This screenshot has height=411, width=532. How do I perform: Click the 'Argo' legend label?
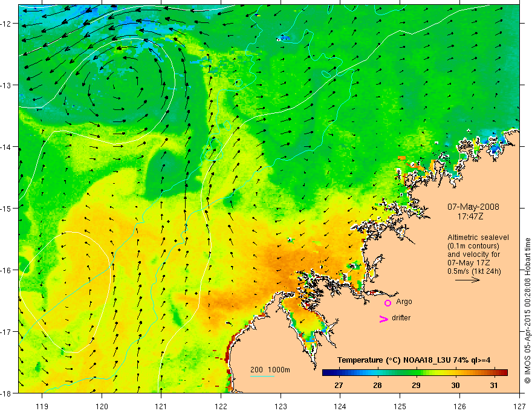(x=404, y=302)
